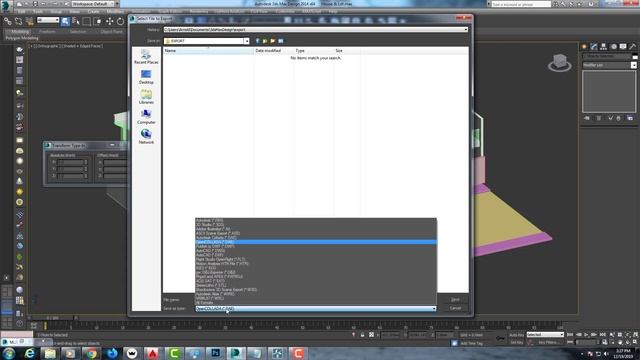Viewport: 640px width, 360px height.
Task: Select the Bind to Space Warp tool
Action: [29, 21]
